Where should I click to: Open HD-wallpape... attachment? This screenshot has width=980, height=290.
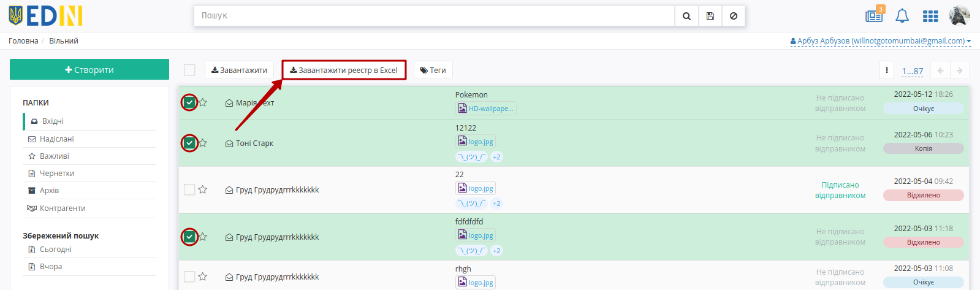pyautogui.click(x=486, y=109)
